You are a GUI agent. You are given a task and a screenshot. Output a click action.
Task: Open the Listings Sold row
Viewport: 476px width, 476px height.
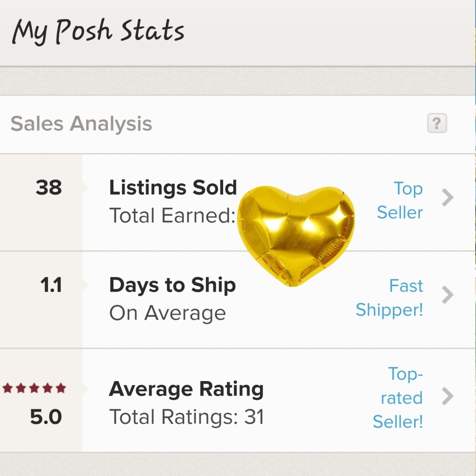pos(173,187)
